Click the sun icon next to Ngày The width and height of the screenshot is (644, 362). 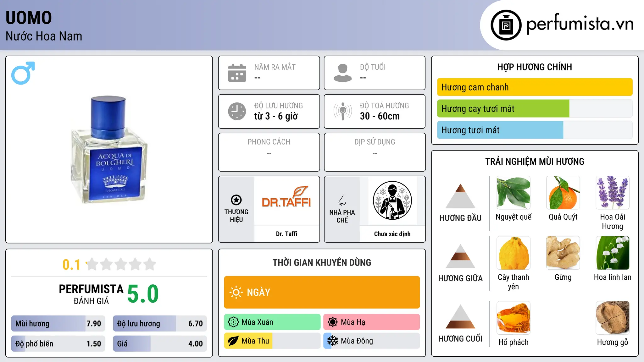(236, 292)
